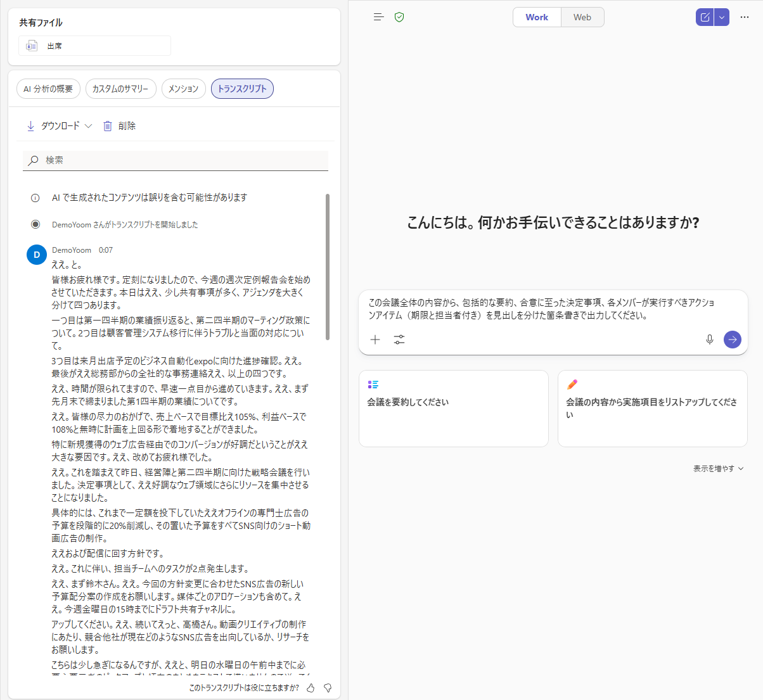Open the sidebar list menu icon
Screen dimensions: 763x700
(378, 17)
